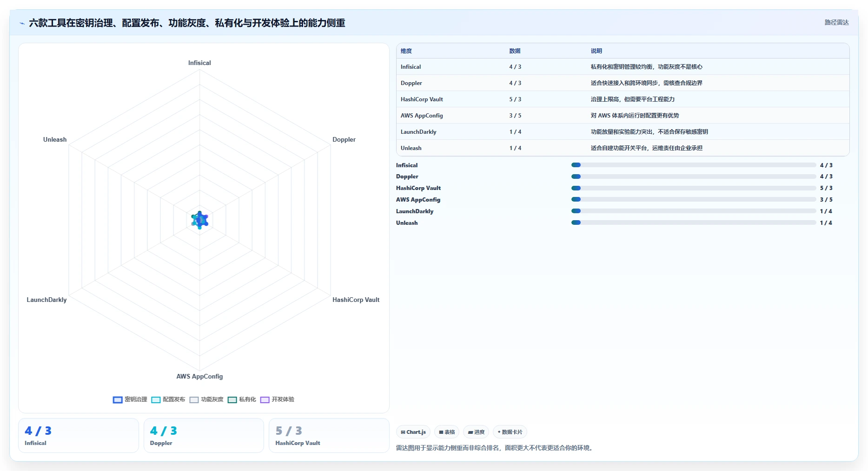Click the HashiCorp Vault axis label on the radar
The width and height of the screenshot is (868, 471).
tap(356, 300)
